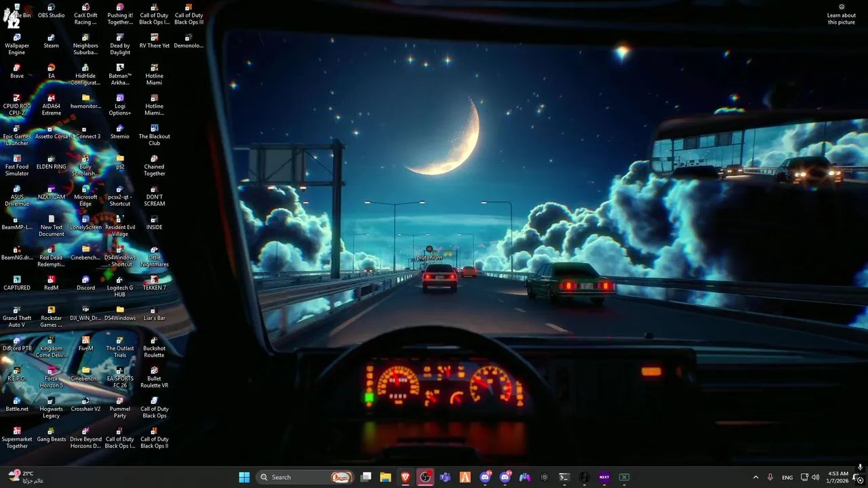Screen dimensions: 868x488
Task: Open the EA SPORTS FC 26 shortcut
Action: (120, 378)
